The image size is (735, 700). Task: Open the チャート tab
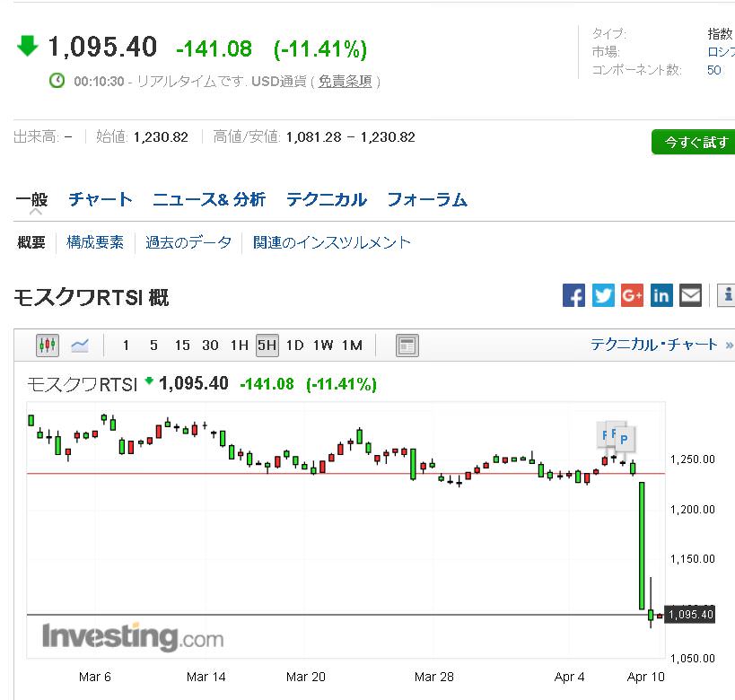[101, 199]
